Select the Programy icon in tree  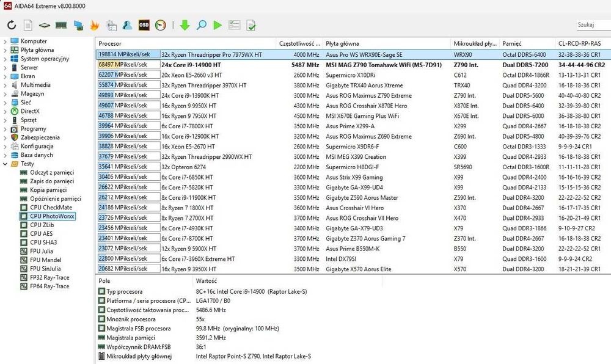tap(15, 128)
